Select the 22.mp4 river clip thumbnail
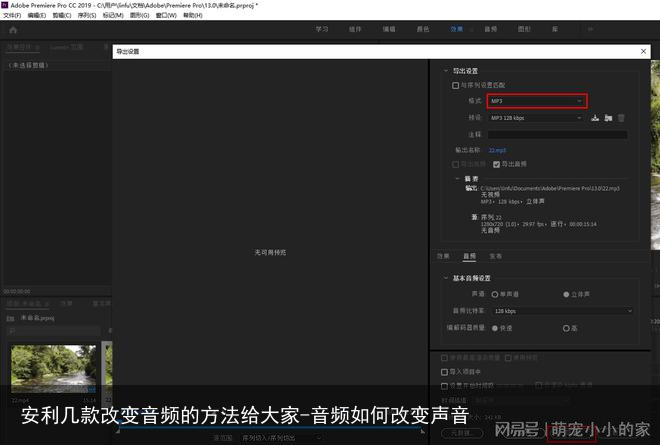The height and width of the screenshot is (445, 660). click(53, 369)
